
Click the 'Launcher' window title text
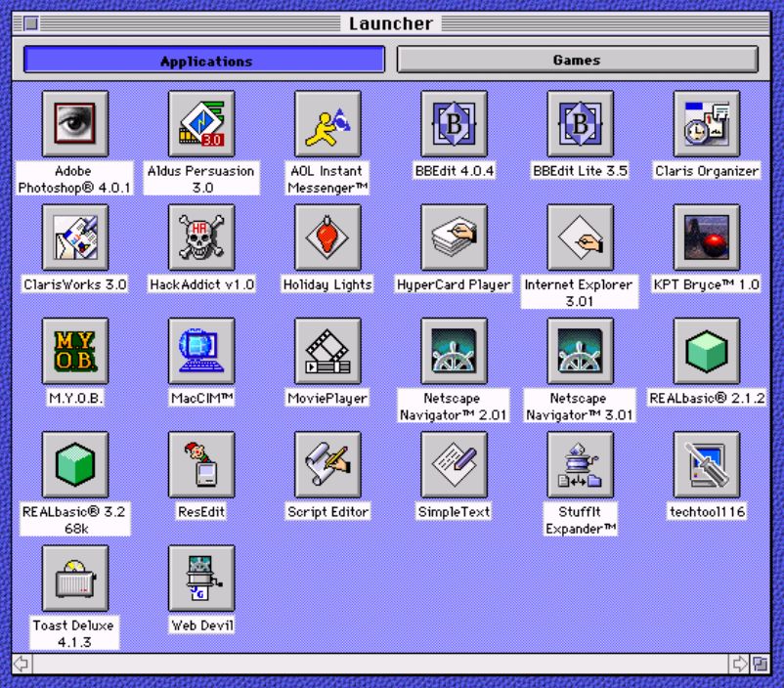point(390,23)
